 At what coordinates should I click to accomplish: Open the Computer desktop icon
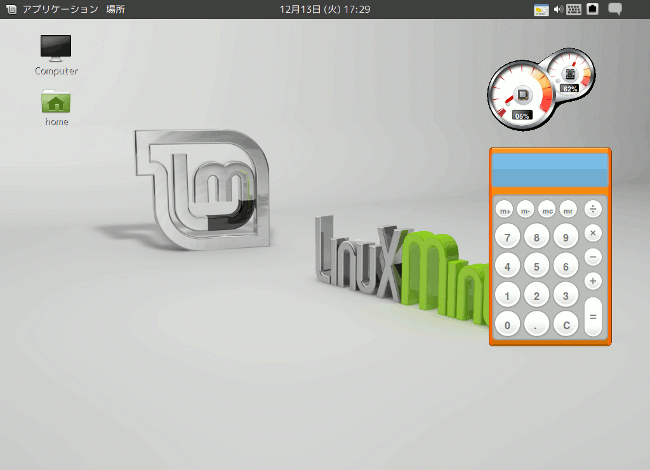(56, 48)
